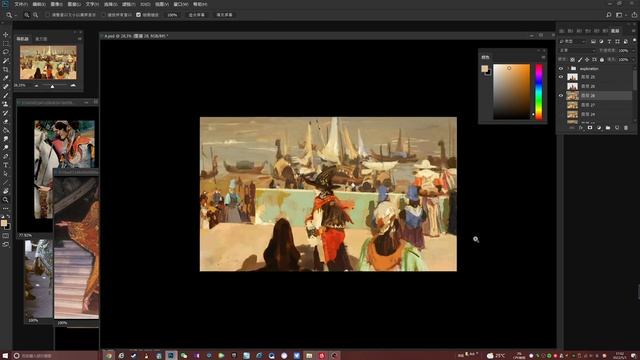The height and width of the screenshot is (360, 640).
Task: Open the 文件 menu
Action: pyautogui.click(x=21, y=4)
